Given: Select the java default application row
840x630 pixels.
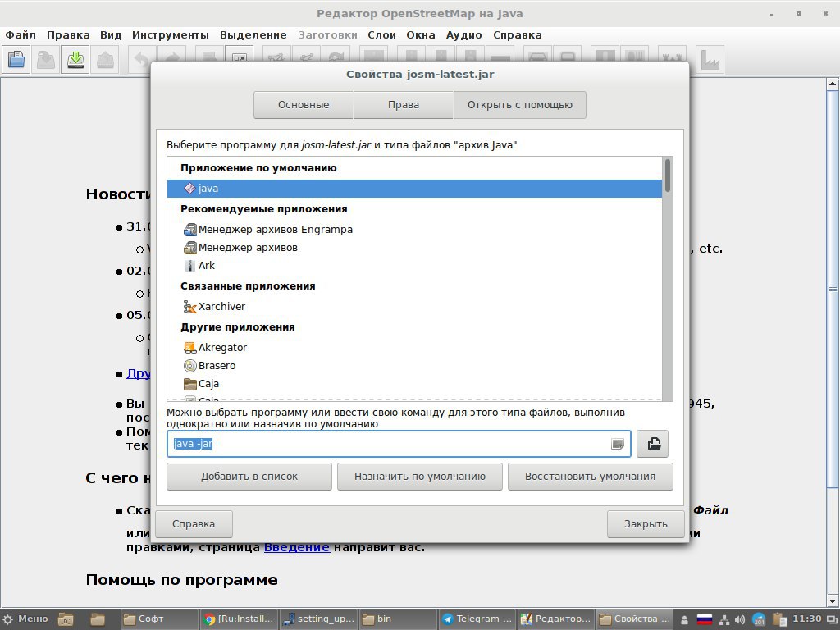Looking at the screenshot, I should 414,189.
